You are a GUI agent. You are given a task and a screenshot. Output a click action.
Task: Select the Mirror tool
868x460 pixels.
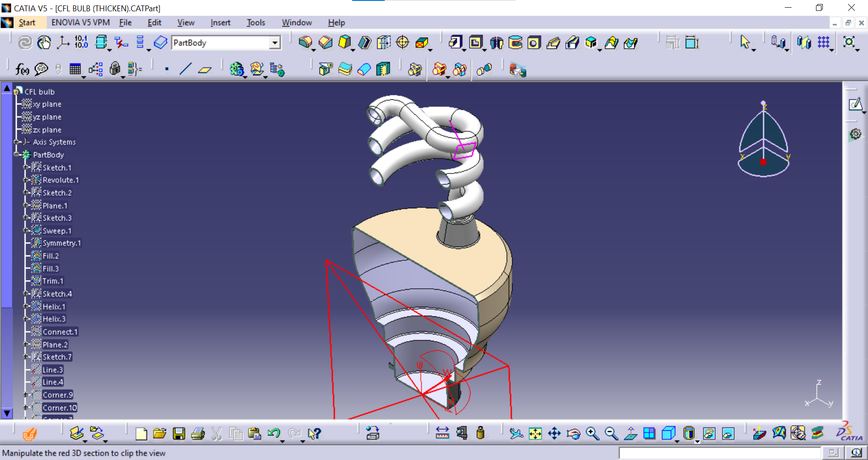click(804, 42)
